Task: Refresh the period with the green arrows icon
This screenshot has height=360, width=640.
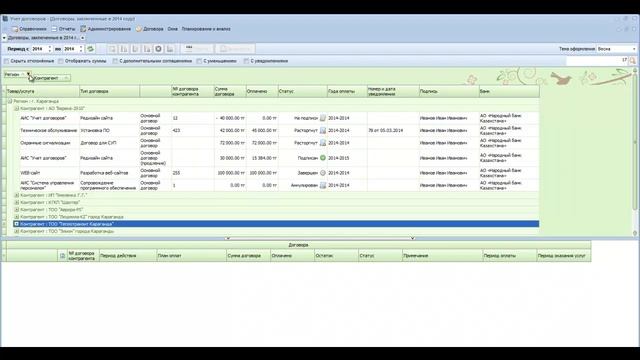Action: [x=90, y=49]
